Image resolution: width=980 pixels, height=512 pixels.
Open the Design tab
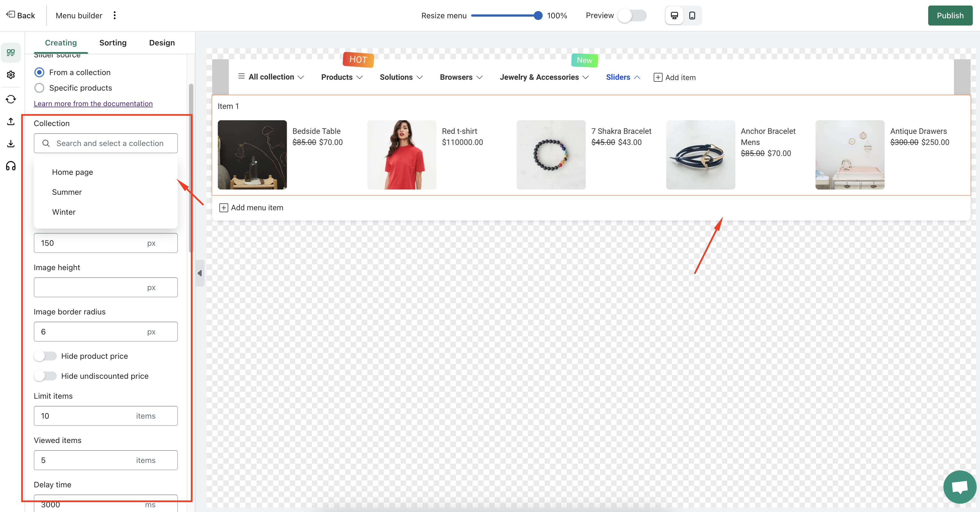162,43
